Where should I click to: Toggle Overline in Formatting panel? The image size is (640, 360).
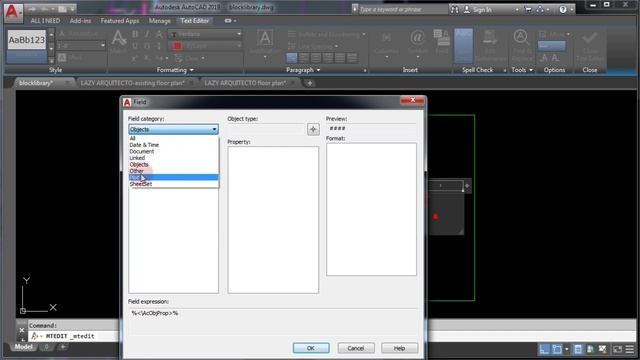147,46
